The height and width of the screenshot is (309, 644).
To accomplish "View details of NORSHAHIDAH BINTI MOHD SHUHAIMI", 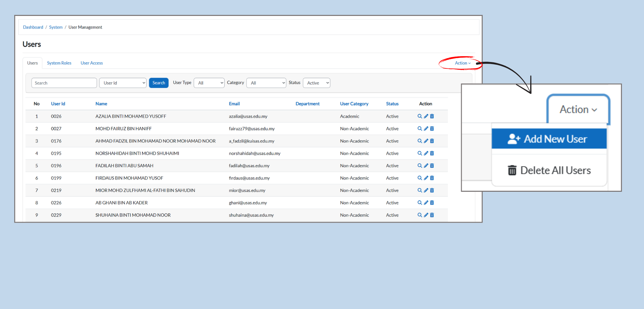I will [x=420, y=153].
